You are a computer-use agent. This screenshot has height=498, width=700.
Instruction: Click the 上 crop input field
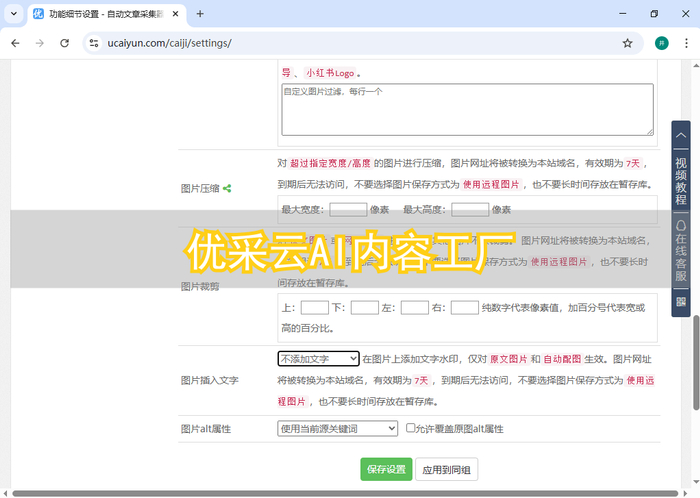tap(315, 307)
